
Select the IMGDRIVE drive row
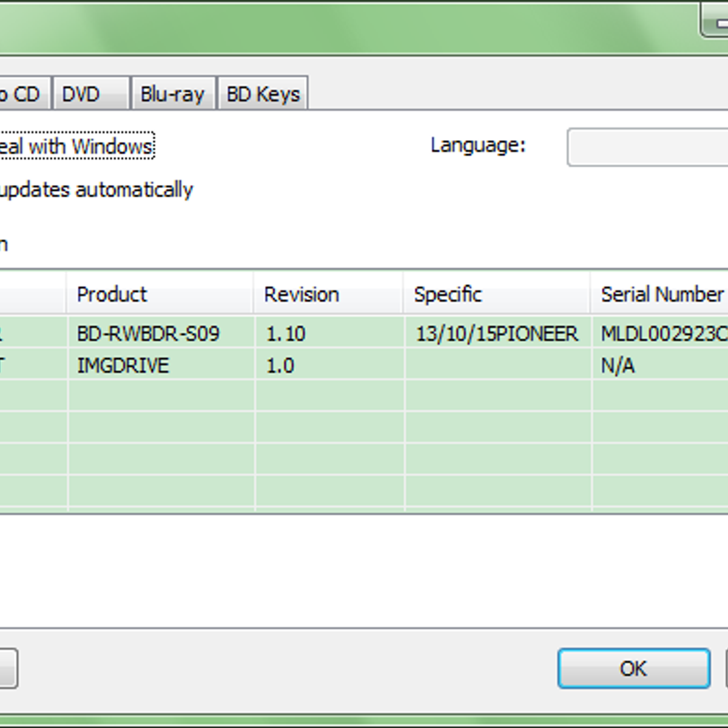point(123,366)
